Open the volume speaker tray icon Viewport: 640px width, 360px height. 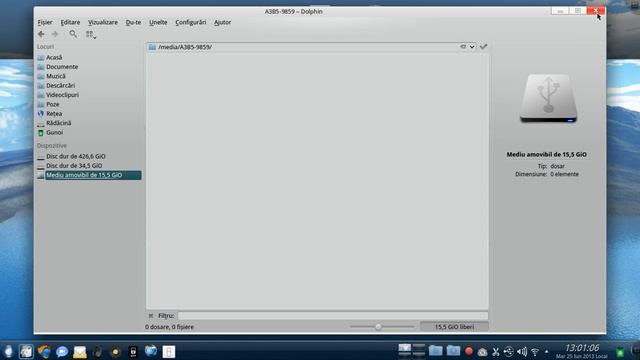pos(522,351)
